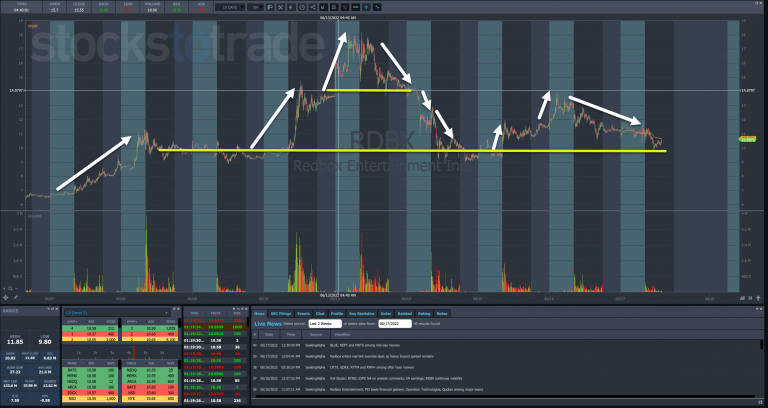Sort news by Time column header
The image size is (768, 408).
click(x=291, y=335)
